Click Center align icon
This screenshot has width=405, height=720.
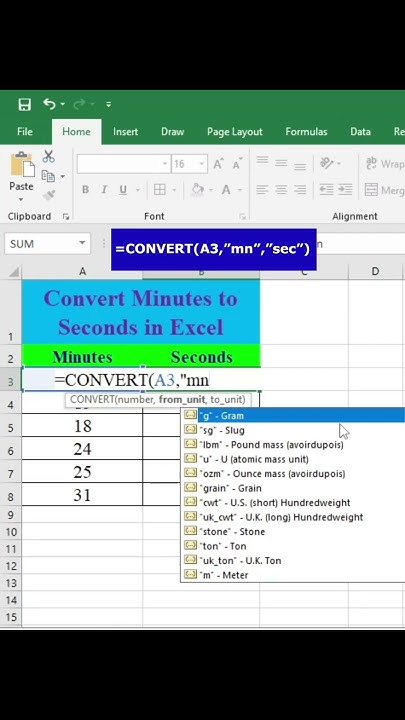click(281, 189)
